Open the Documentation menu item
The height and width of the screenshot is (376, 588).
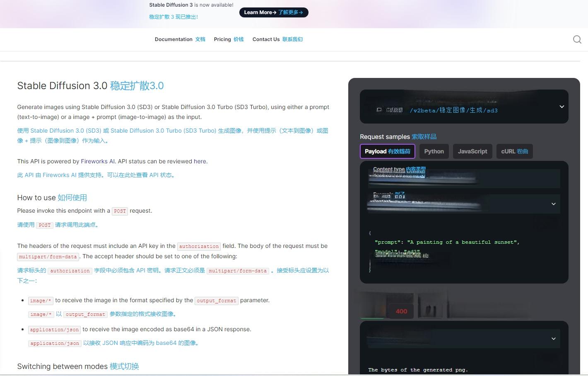[x=180, y=39]
